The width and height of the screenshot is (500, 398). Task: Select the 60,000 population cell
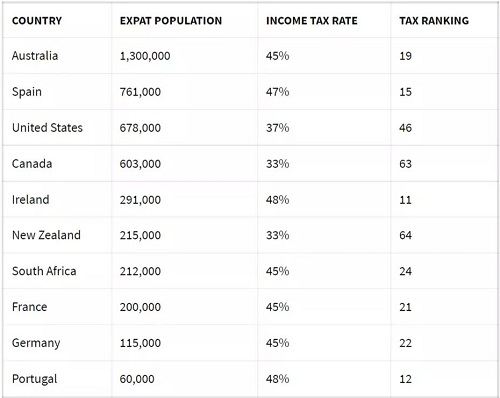coord(137,379)
